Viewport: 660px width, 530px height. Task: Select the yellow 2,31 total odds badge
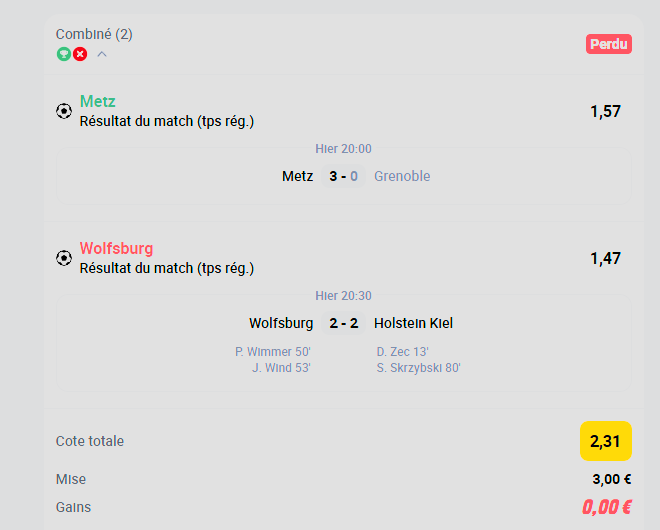tap(606, 441)
